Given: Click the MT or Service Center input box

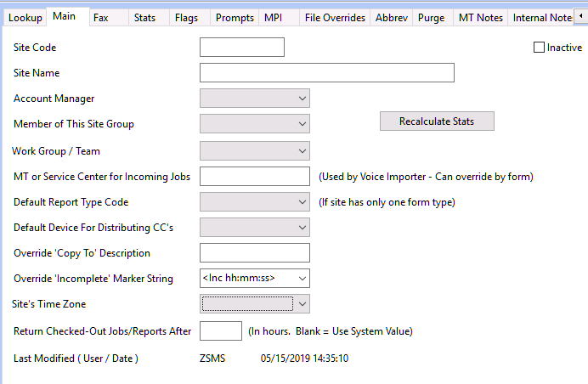Looking at the screenshot, I should [x=255, y=176].
